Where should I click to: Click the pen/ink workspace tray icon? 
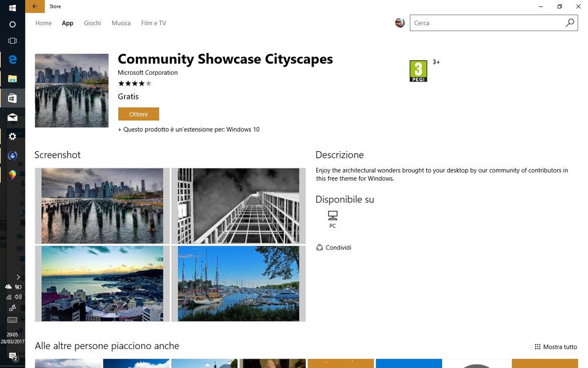tap(12, 309)
